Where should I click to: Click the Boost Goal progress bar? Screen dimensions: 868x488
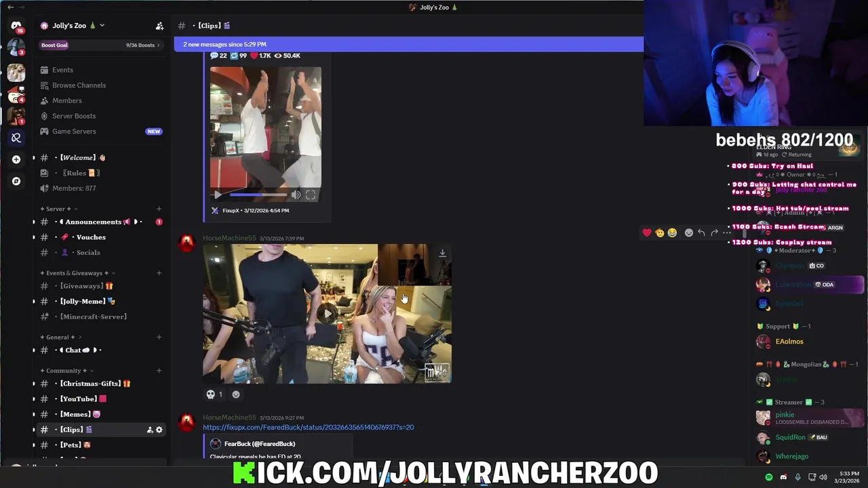(x=100, y=45)
